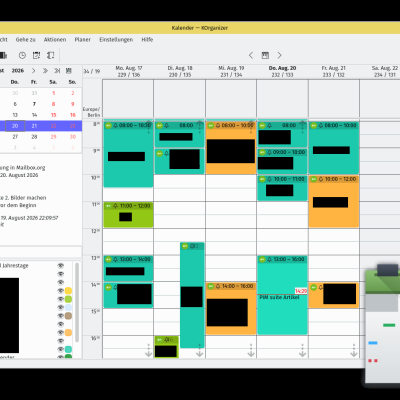Screen dimensions: 400x400
Task: Select the Sa. Aug. 22 day header
Action: 385,71
